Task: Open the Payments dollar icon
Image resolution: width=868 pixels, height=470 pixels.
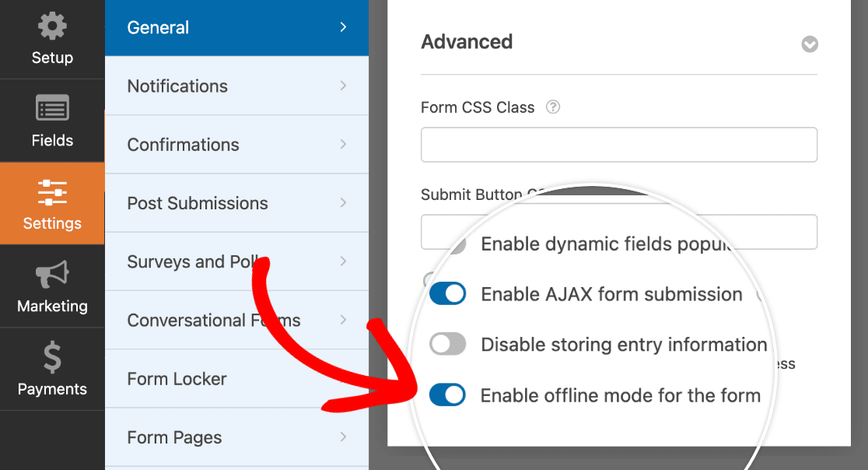Action: coord(52,357)
